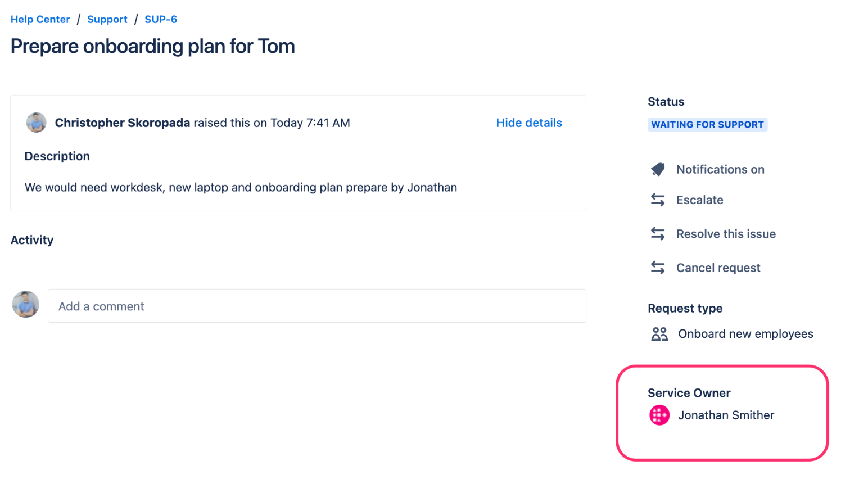Screen dimensions: 868x479
Task: Select the Jonathan Smither service owner name
Action: pyautogui.click(x=726, y=415)
